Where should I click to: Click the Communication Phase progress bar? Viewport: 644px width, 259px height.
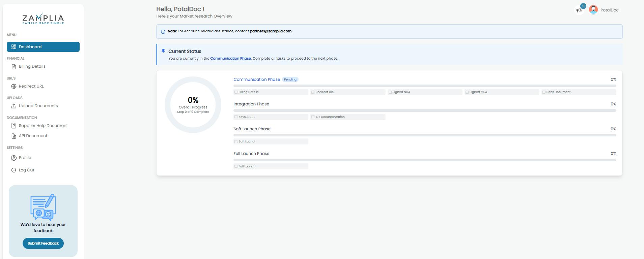point(425,86)
